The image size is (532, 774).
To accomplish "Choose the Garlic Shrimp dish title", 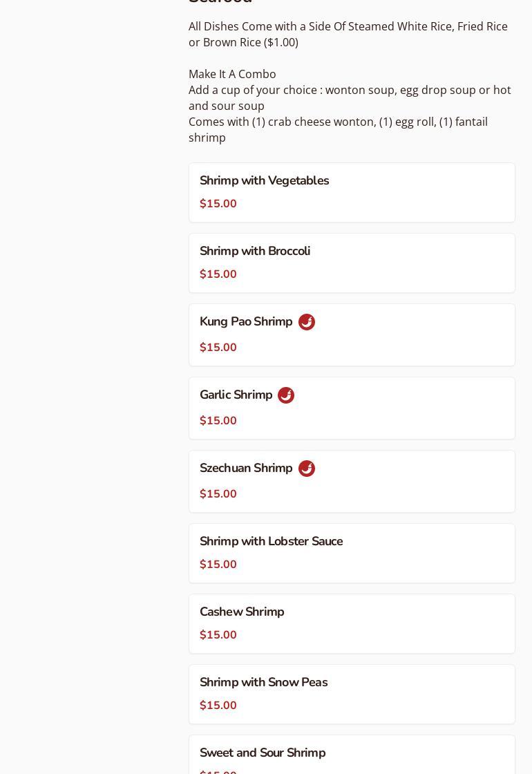I will pyautogui.click(x=236, y=395).
